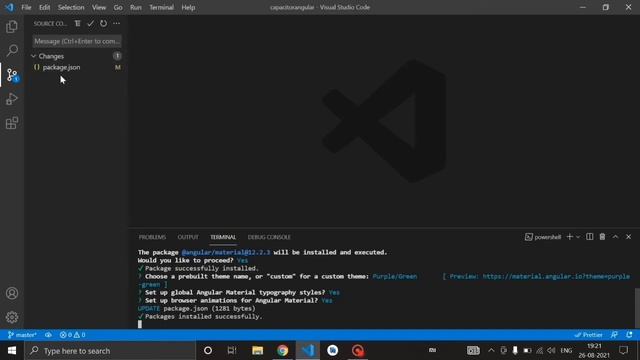Click the publish to cloud status icon
Viewport: 640px width, 360px height.
coord(48,335)
